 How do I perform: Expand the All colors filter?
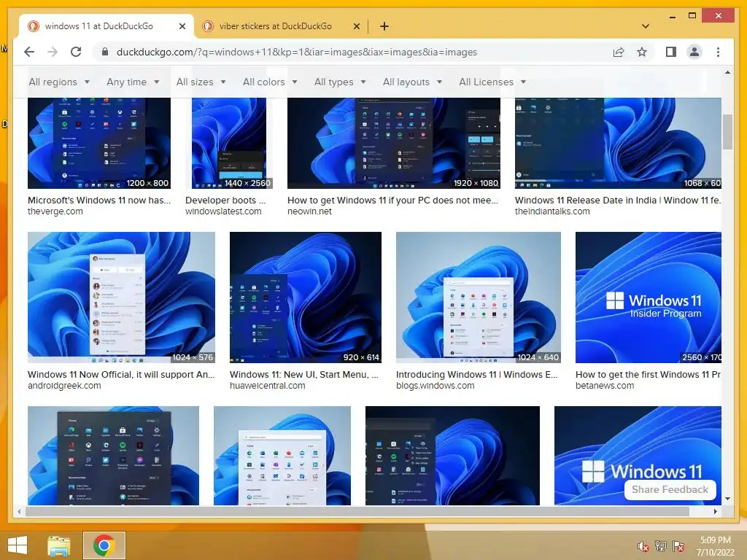coord(270,82)
